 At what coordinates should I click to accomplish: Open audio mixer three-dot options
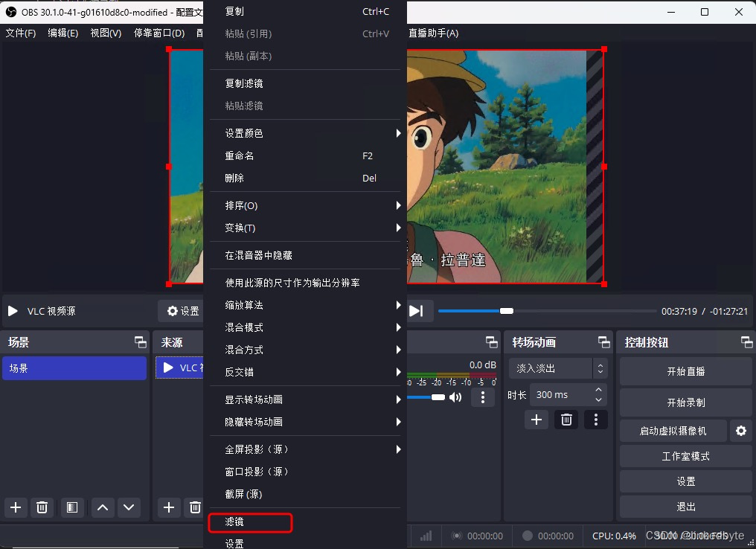click(483, 397)
